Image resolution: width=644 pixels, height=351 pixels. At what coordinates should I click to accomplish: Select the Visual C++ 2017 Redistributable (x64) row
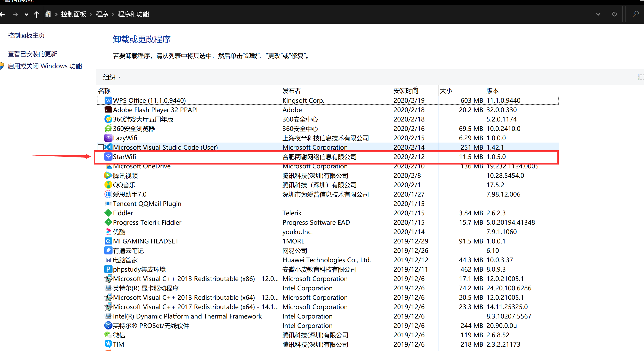click(328, 307)
